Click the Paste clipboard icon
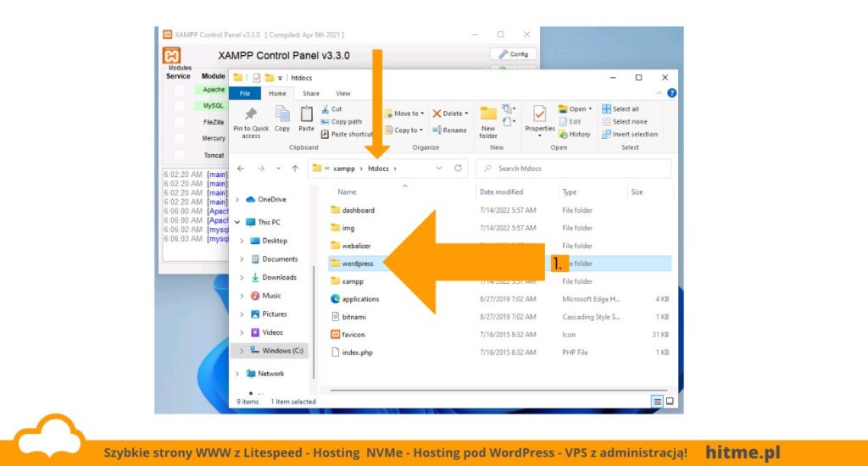The height and width of the screenshot is (466, 868). click(306, 114)
